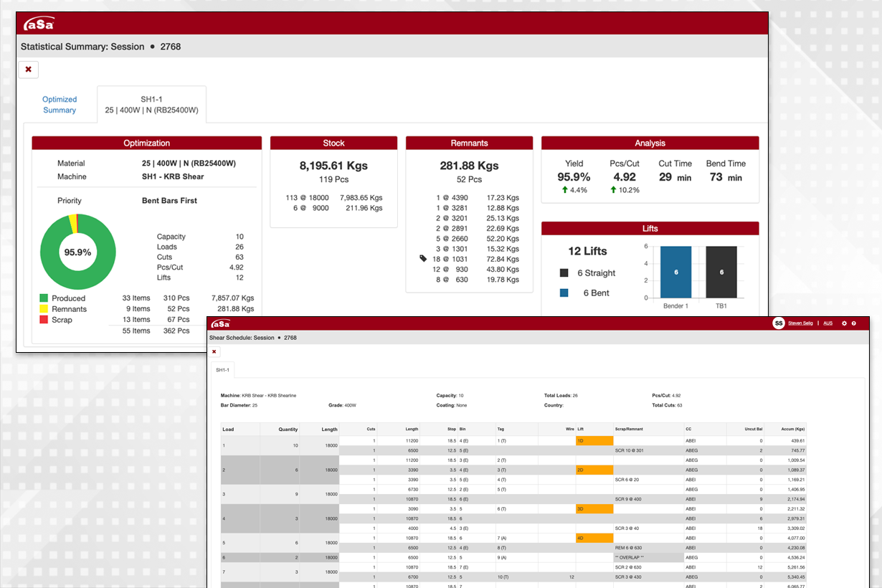Click the tag icon beside 18 @ 1031
This screenshot has width=882, height=588.
(424, 259)
